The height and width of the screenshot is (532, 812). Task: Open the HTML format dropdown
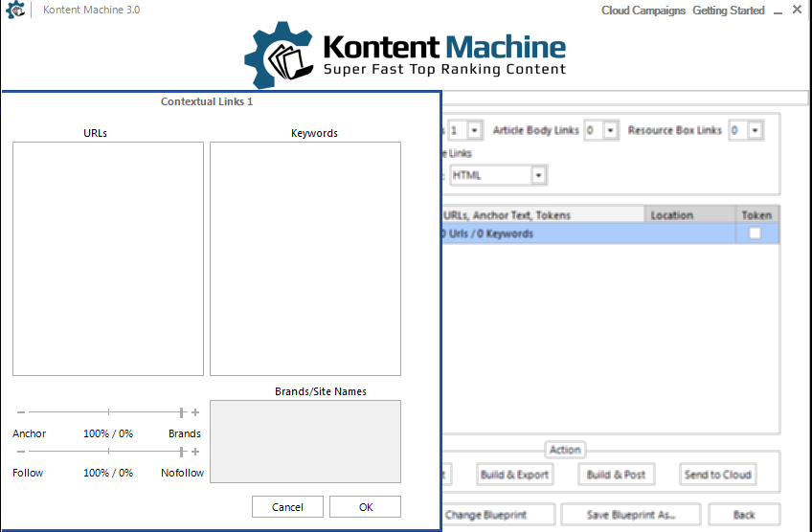[x=538, y=175]
